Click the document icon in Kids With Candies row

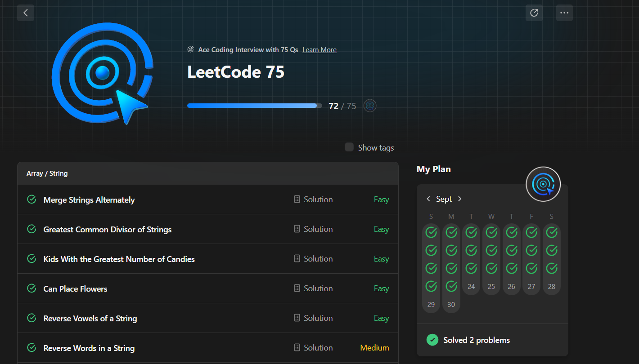click(x=297, y=258)
